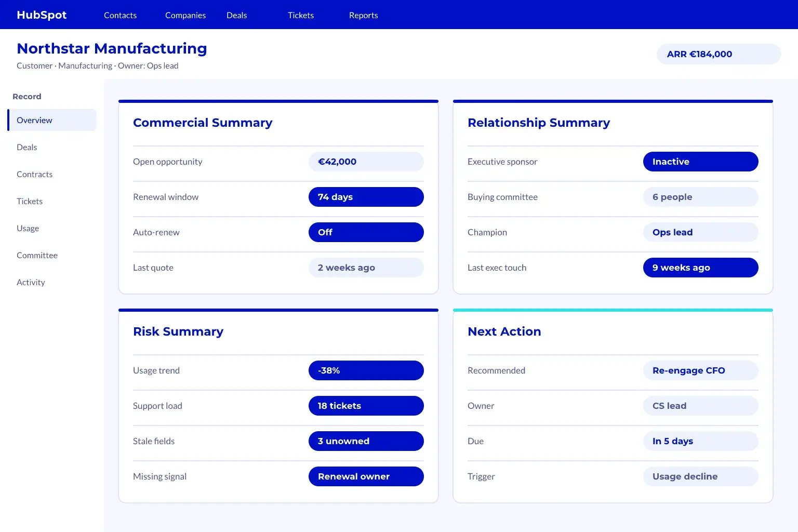The width and height of the screenshot is (798, 532).
Task: Click the Owner label in Next Action
Action: (481, 406)
